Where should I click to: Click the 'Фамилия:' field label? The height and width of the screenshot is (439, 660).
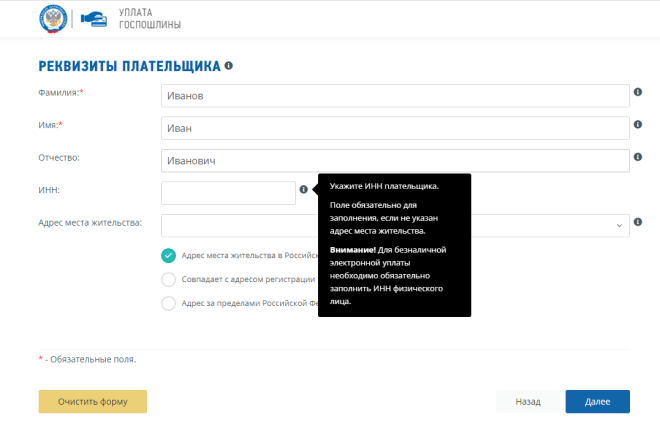[59, 93]
